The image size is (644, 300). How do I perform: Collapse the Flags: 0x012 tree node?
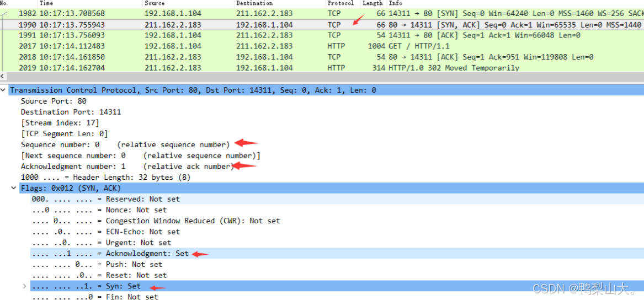(x=14, y=189)
